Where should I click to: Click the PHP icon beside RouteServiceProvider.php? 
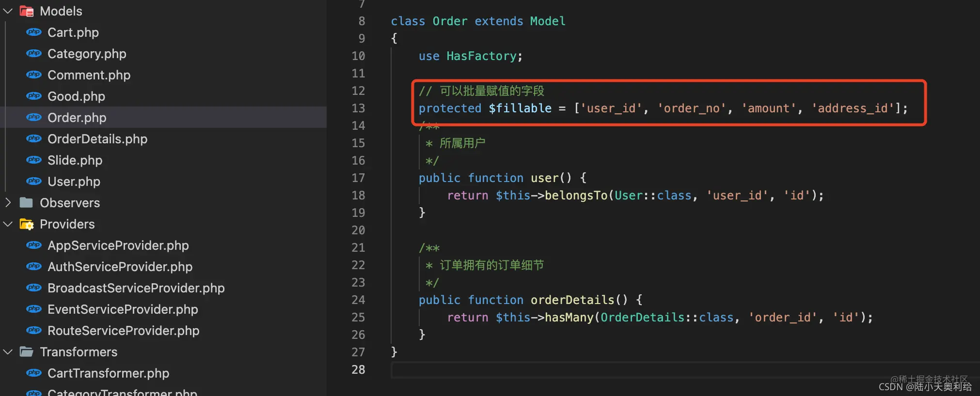[x=34, y=330]
